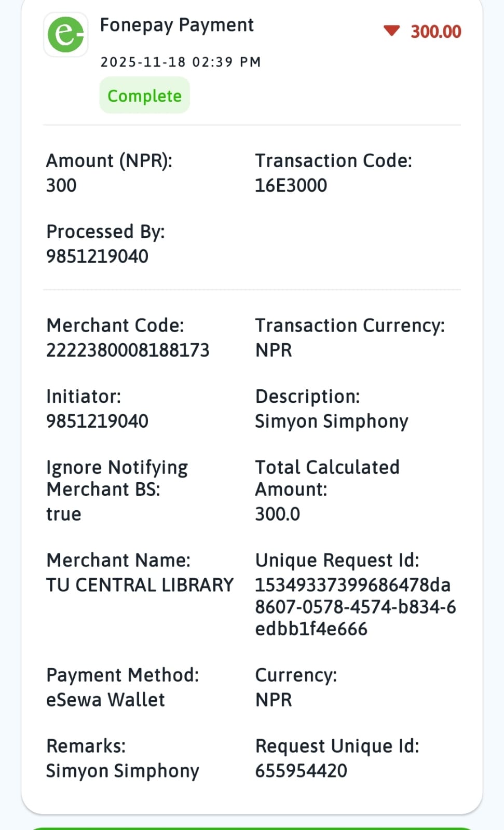Click the red debit arrow icon

pos(391,31)
